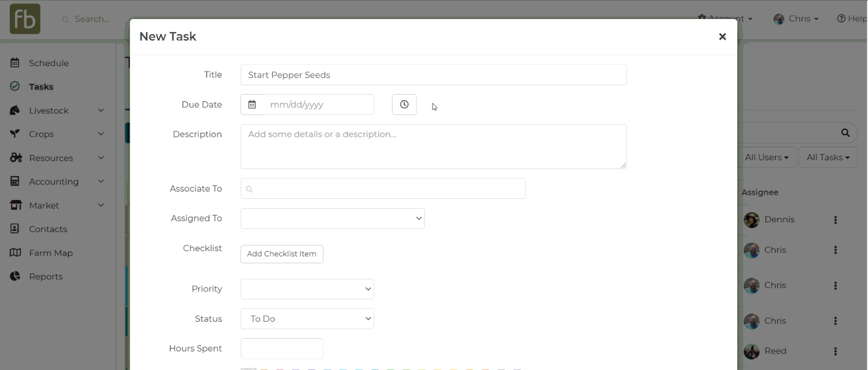Open the Assigned To dropdown
The width and height of the screenshot is (868, 370).
pyautogui.click(x=332, y=218)
